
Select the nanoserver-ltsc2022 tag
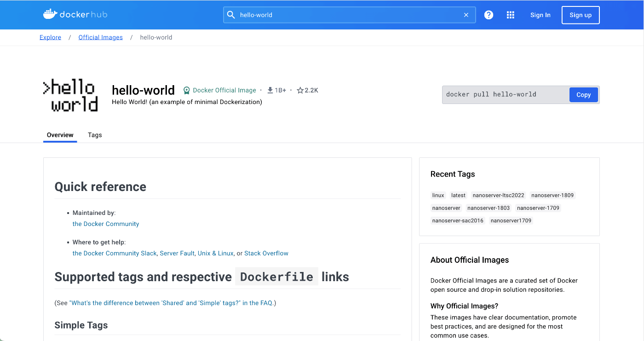point(498,195)
